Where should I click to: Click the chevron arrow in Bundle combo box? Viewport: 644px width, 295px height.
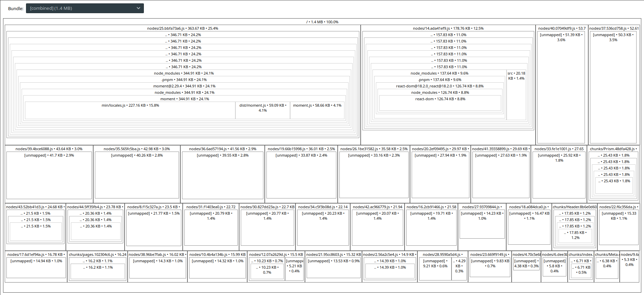coord(138,8)
